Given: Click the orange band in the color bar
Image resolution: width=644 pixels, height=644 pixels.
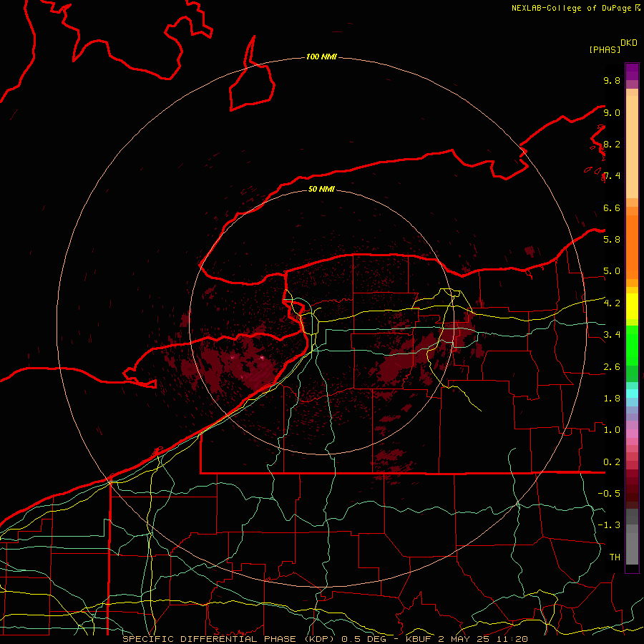Looking at the screenshot, I should [x=632, y=243].
